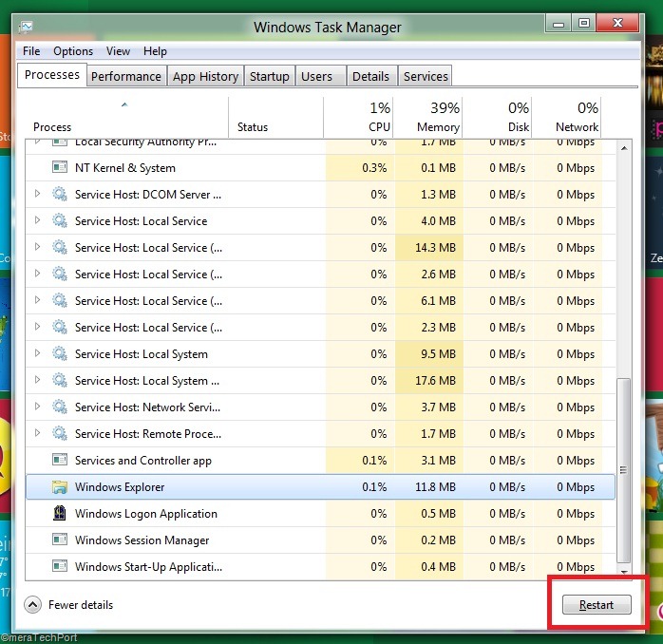Viewport: 663px width, 644px height.
Task: Click the scrollbar down arrow
Action: point(624,572)
